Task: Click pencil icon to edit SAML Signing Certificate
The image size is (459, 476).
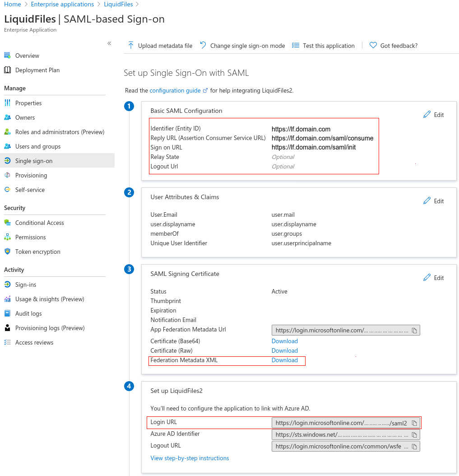Action: tap(427, 278)
